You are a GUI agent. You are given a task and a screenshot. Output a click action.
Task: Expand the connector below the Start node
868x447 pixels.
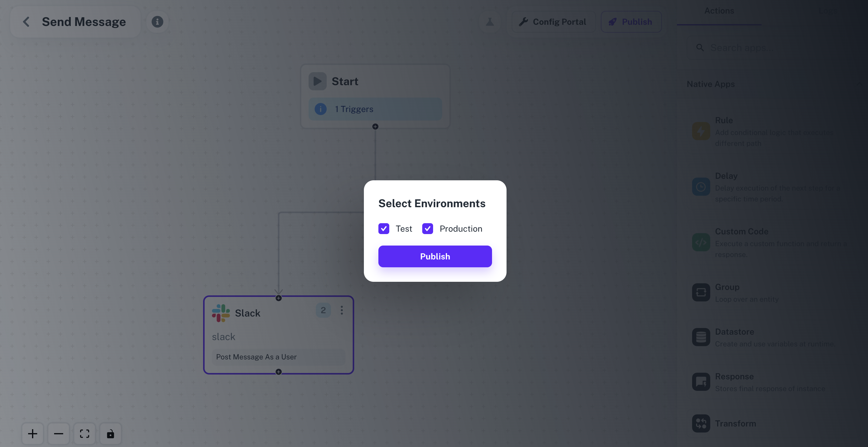pyautogui.click(x=375, y=126)
